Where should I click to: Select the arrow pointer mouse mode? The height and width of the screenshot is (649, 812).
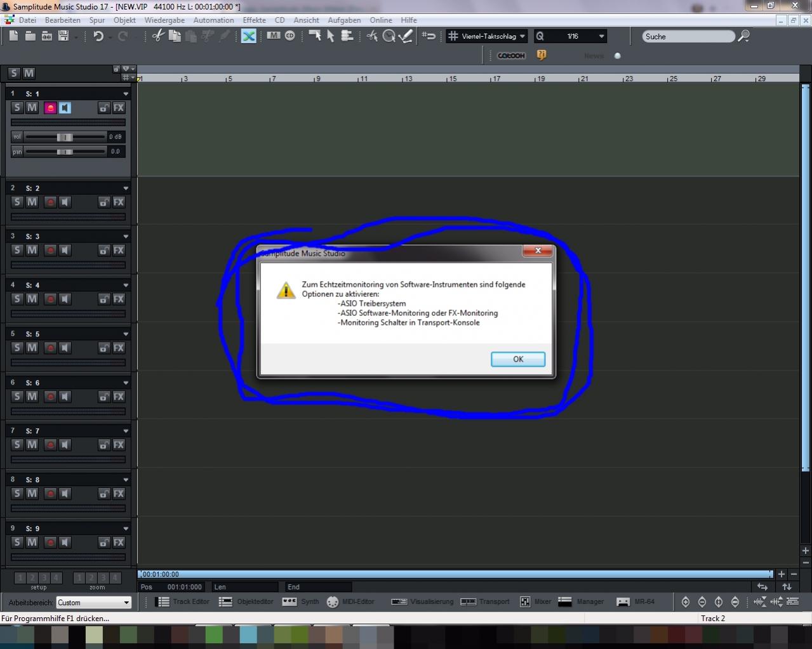pos(330,36)
